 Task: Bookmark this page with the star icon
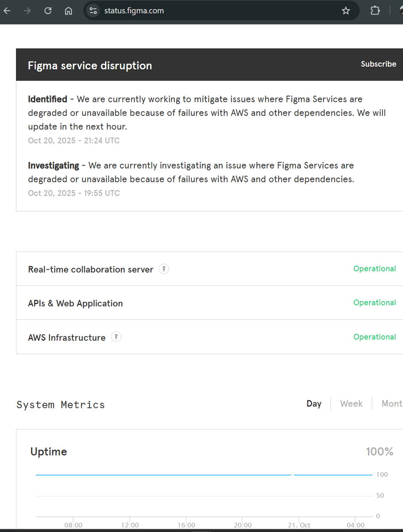(346, 11)
